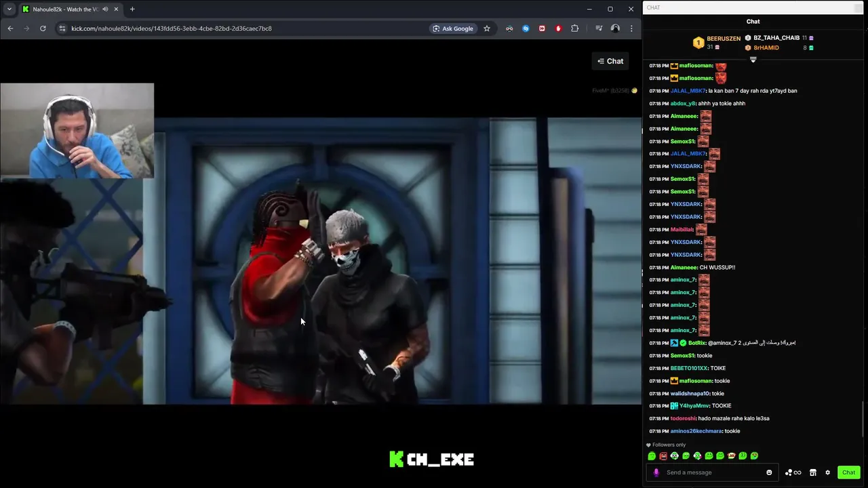Viewport: 868px width, 488px height.
Task: Click the purple microphone icon in chat box
Action: [656, 472]
